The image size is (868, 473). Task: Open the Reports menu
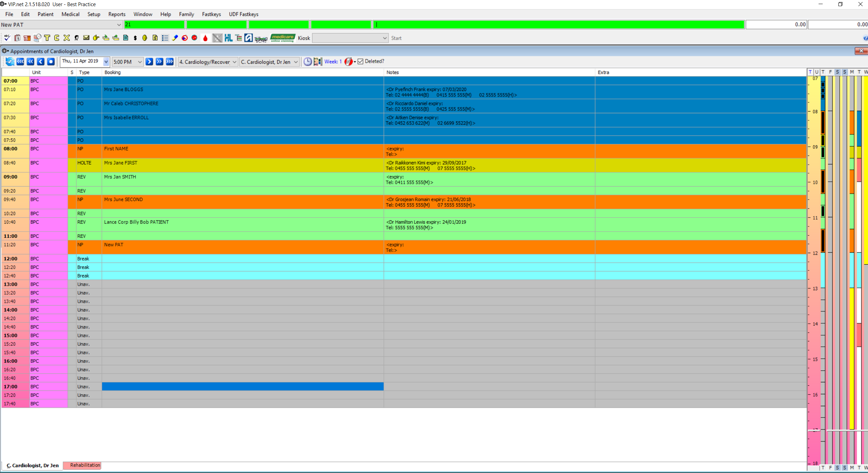(117, 14)
